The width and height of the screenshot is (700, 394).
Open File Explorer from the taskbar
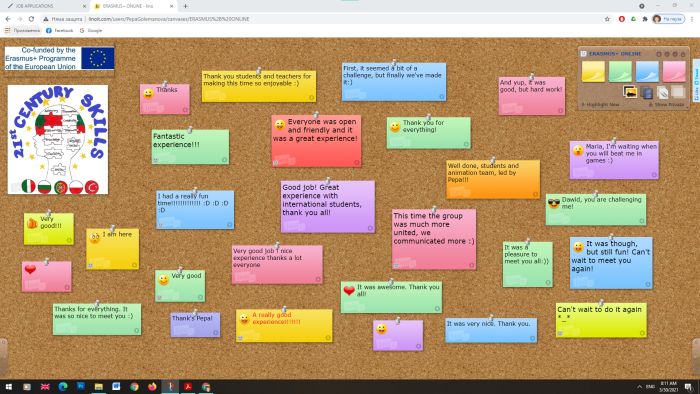pos(99,386)
